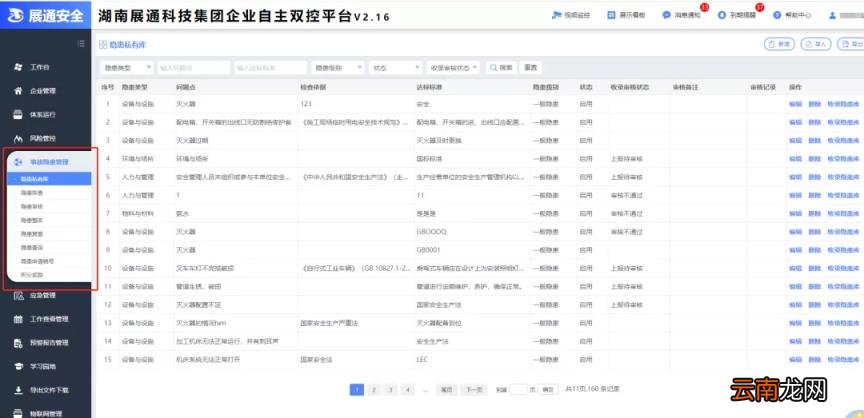
Task: Open 帮助中心 help center
Action: (792, 15)
